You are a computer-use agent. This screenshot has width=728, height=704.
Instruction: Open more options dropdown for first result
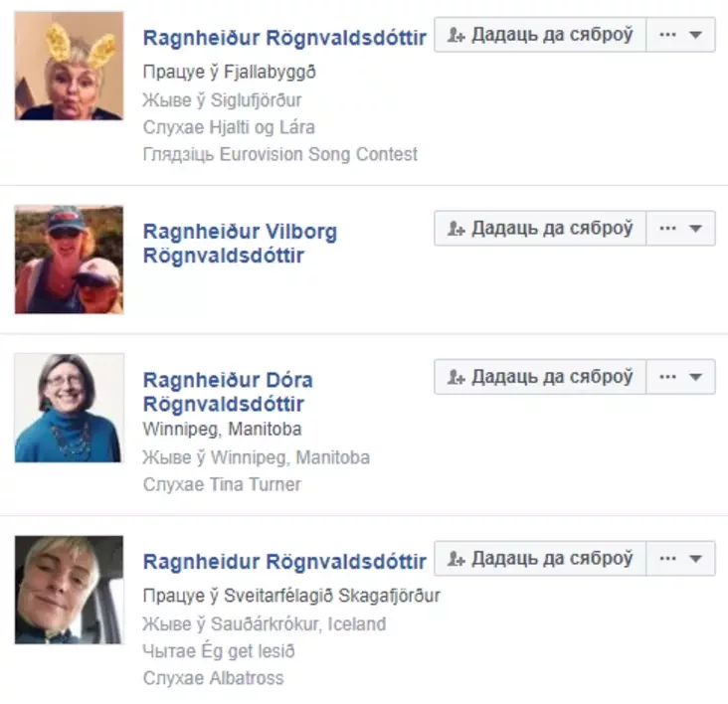680,35
